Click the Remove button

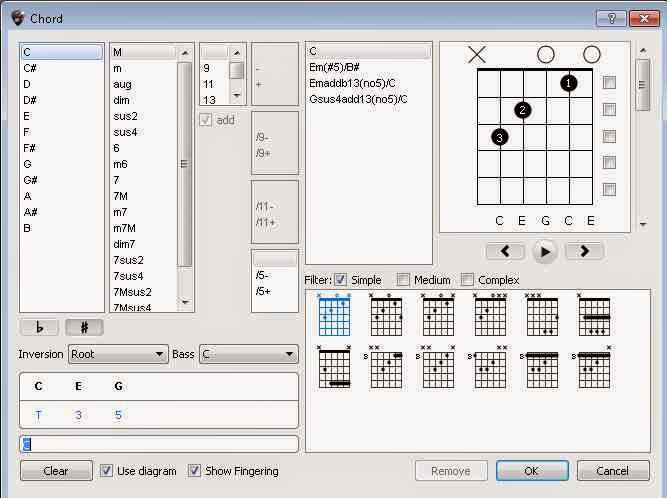[451, 471]
